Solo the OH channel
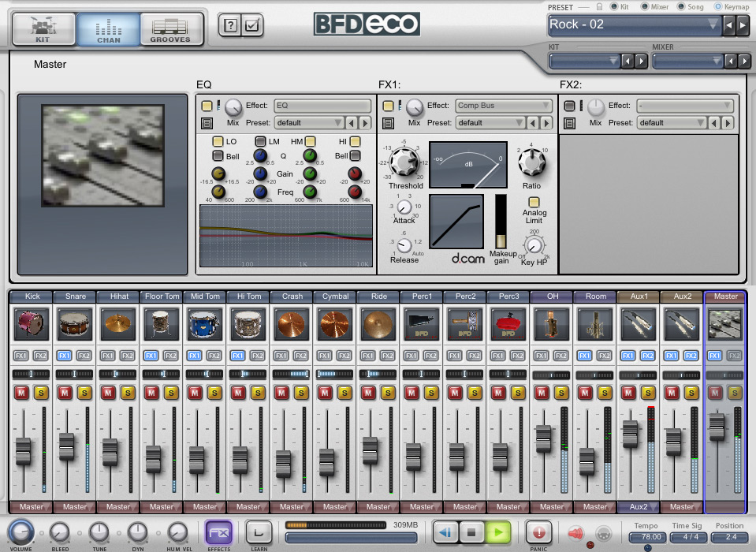This screenshot has width=756, height=552. 562,393
